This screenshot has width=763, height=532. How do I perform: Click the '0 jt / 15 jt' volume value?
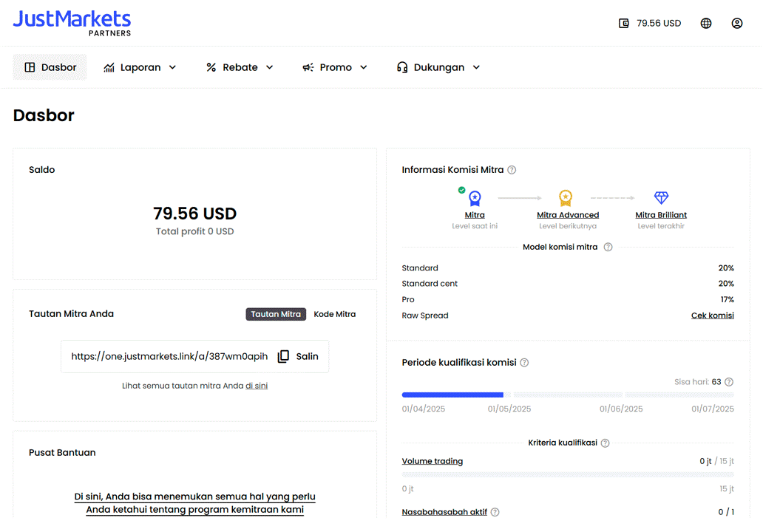point(716,461)
